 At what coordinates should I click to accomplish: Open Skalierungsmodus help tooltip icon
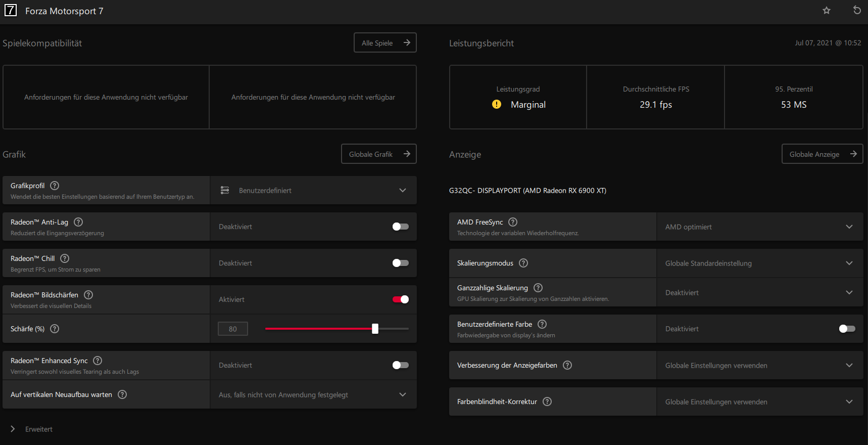tap(523, 263)
